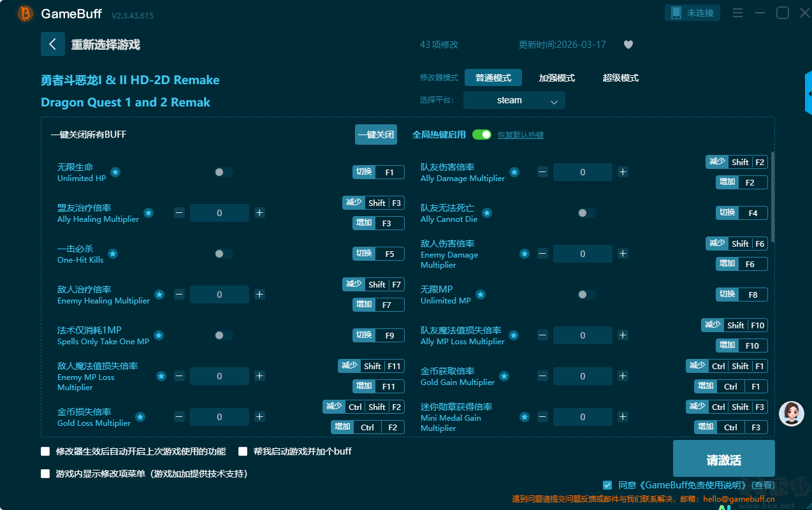This screenshot has width=812, height=510.
Task: Click 切换 F4 hotkey for Ally Cannot Die
Action: [742, 213]
